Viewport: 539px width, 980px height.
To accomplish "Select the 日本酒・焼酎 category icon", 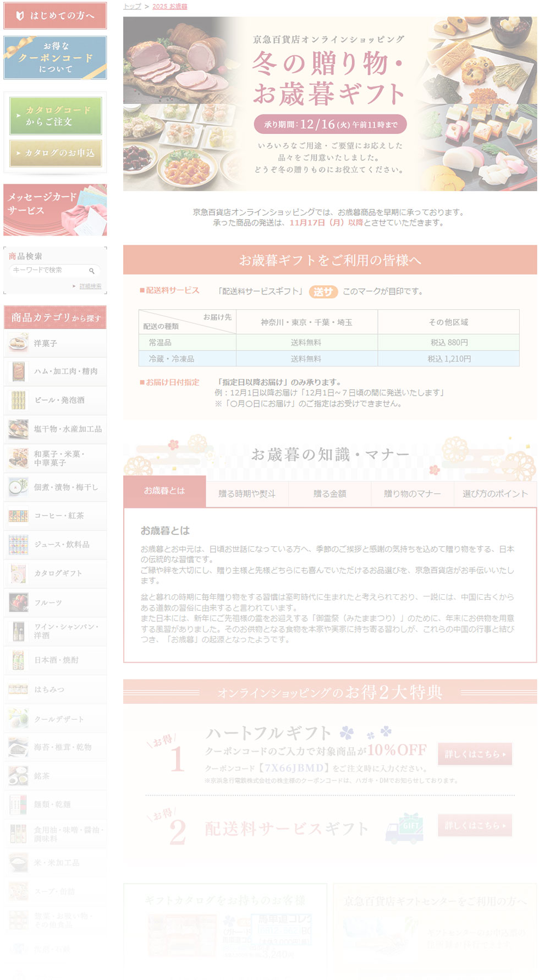I will click(18, 660).
